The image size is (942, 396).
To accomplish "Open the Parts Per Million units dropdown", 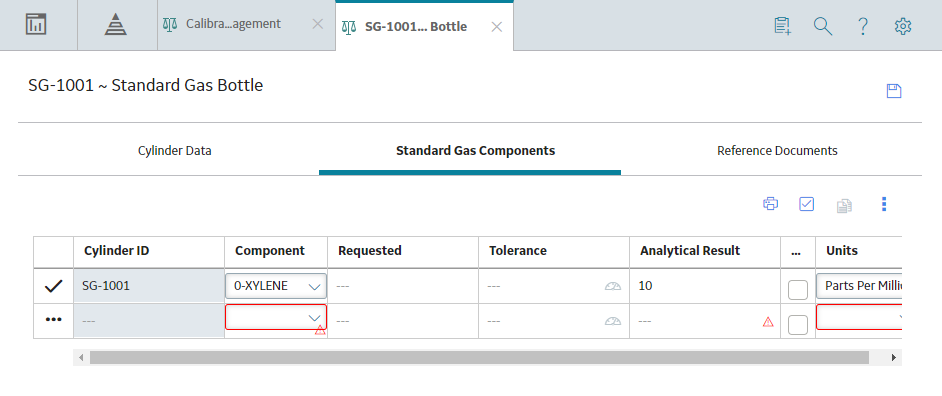I will (x=859, y=286).
